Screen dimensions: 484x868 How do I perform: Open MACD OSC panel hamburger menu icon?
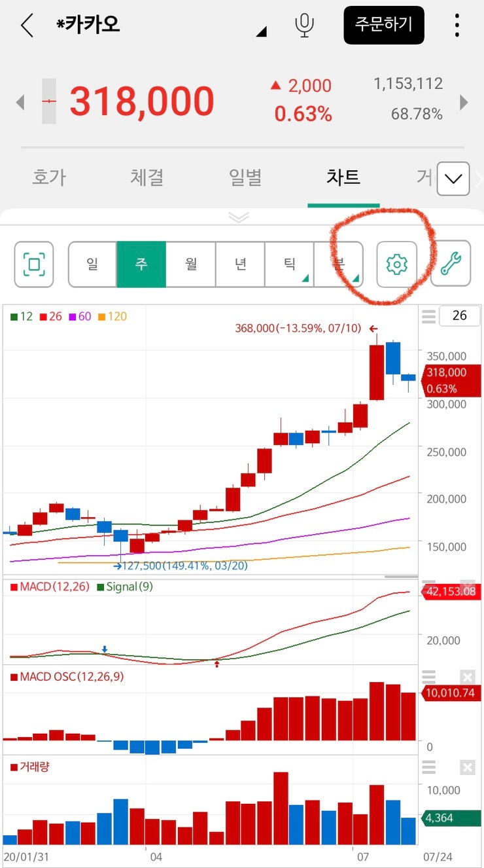click(428, 677)
